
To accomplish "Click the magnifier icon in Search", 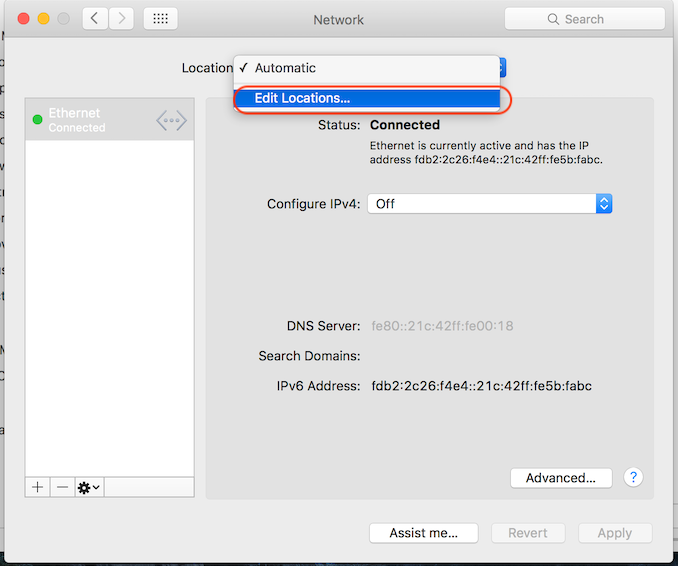I will point(553,19).
